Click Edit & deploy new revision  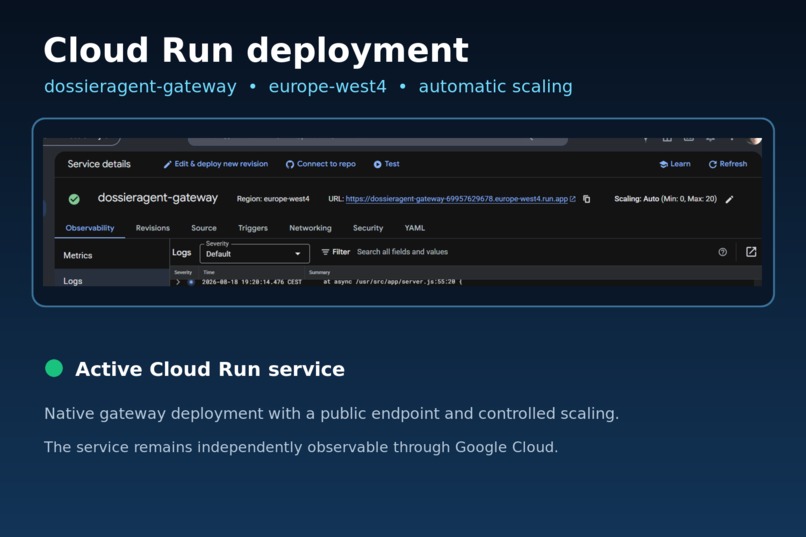pyautogui.click(x=216, y=164)
